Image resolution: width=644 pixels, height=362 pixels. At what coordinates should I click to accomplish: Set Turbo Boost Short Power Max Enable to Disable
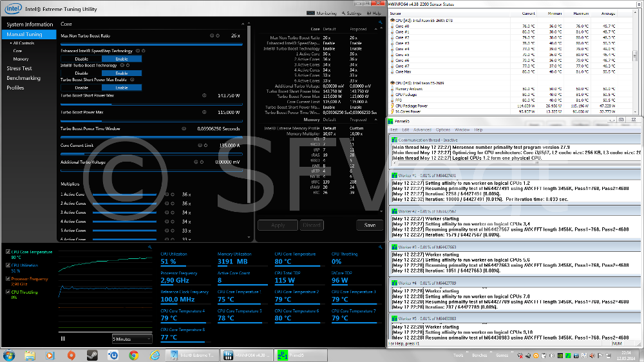81,88
